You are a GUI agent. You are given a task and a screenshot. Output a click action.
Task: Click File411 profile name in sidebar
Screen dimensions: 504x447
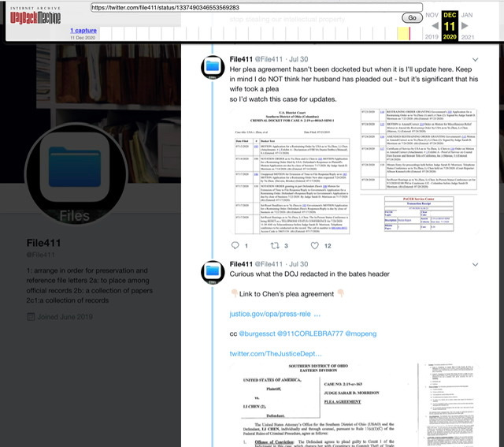pyautogui.click(x=43, y=243)
